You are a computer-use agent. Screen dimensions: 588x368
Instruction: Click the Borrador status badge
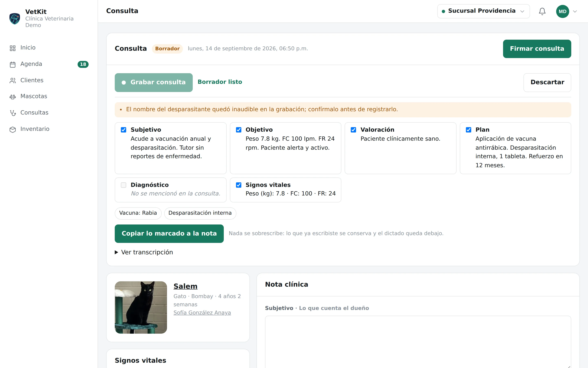coord(167,49)
